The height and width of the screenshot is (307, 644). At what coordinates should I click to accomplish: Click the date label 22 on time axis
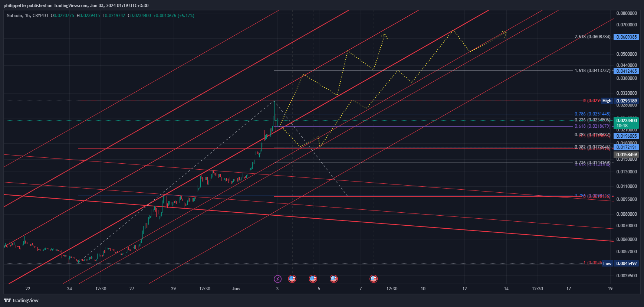pos(28,289)
